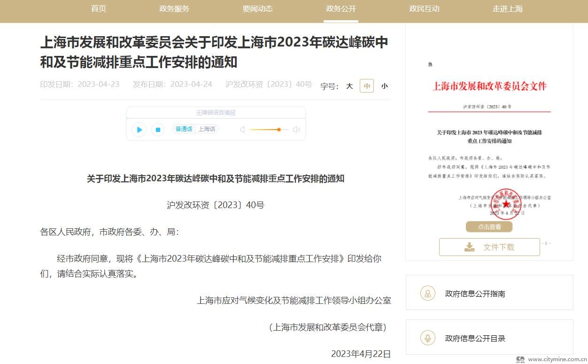Click the government information guide icon
Screen dimensions: 588x364
click(427, 294)
